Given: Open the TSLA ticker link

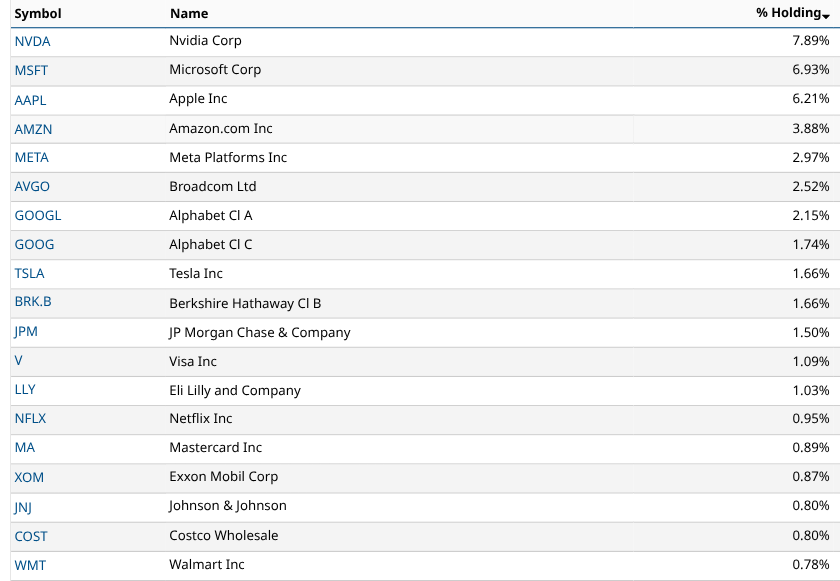Looking at the screenshot, I should (x=29, y=273).
